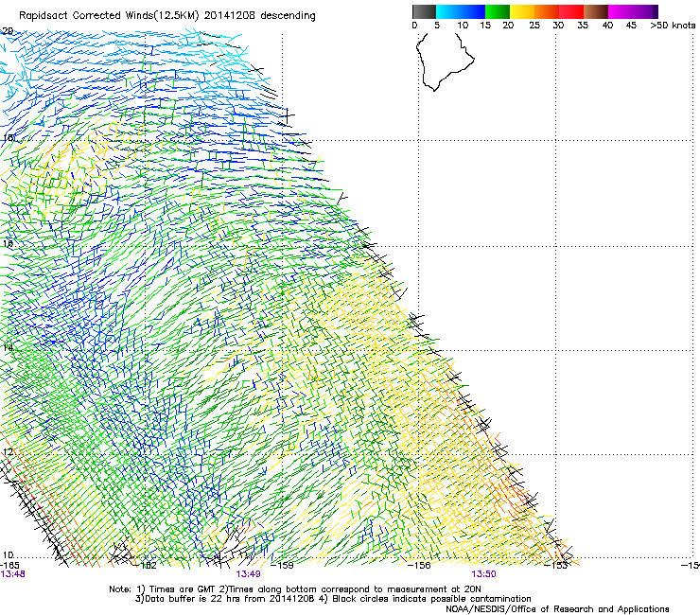Pick the red 30-35 knot legend segment

pyautogui.click(x=571, y=11)
